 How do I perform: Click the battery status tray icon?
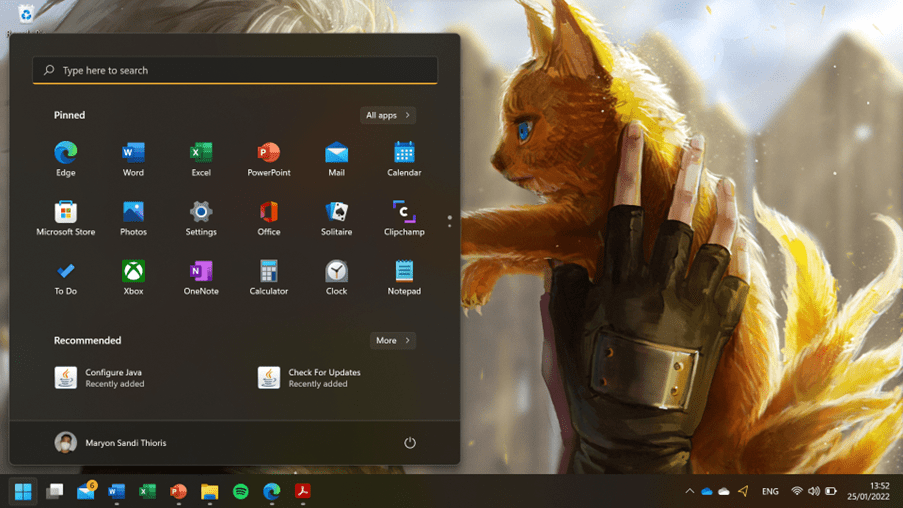click(x=830, y=491)
